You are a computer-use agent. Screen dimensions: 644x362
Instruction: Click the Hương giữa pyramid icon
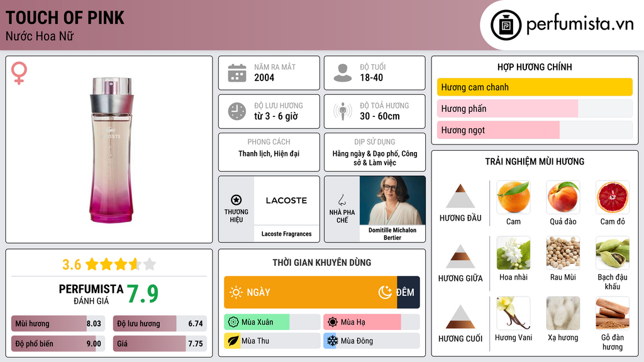[x=460, y=256]
